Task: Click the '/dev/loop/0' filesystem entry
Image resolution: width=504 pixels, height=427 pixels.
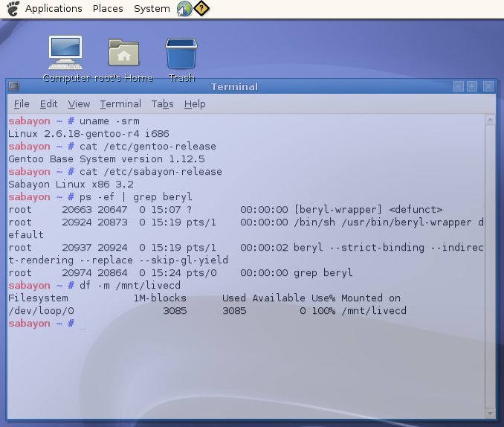Action: coord(41,311)
